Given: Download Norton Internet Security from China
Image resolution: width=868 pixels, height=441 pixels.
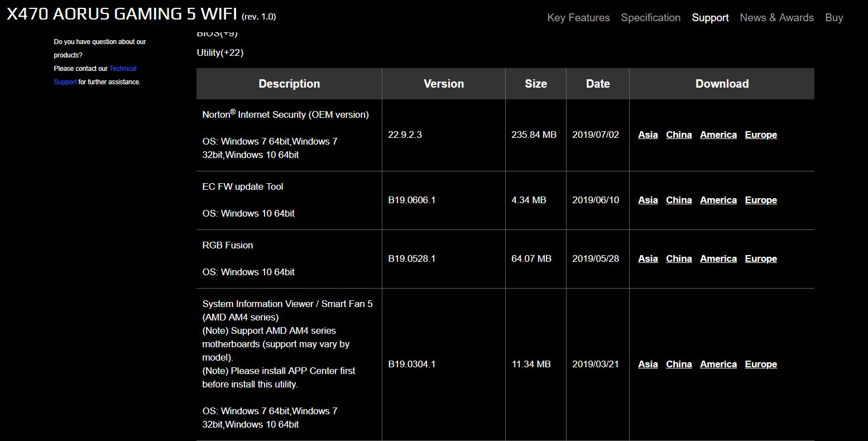Looking at the screenshot, I should pos(679,135).
